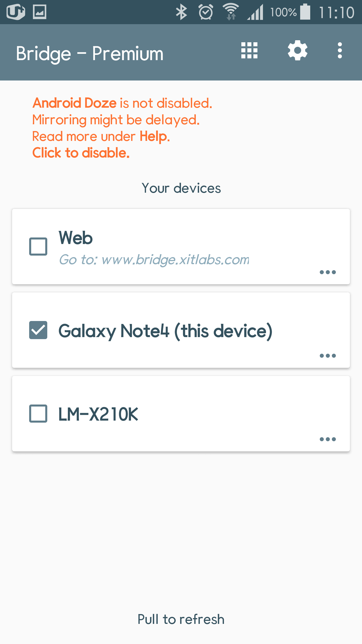This screenshot has width=362, height=644.
Task: Tap the Android Doze warning text
Action: tap(74, 103)
